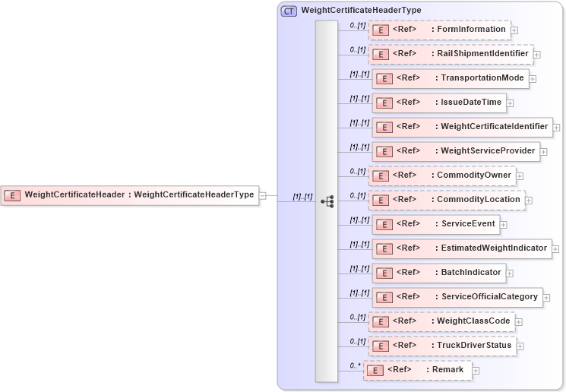Collapse the WeightCertificateHeader root element
The width and height of the screenshot is (566, 392).
tap(263, 196)
